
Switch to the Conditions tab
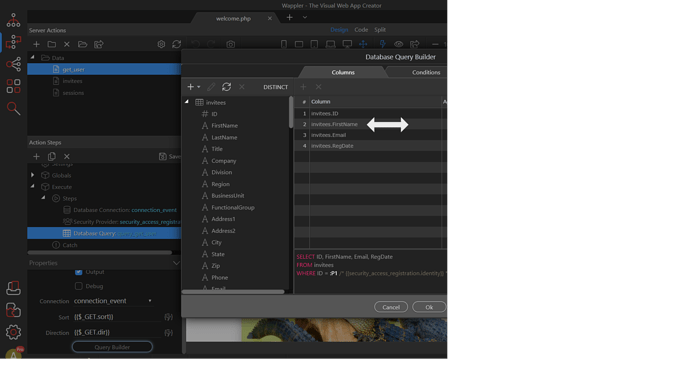(x=426, y=72)
